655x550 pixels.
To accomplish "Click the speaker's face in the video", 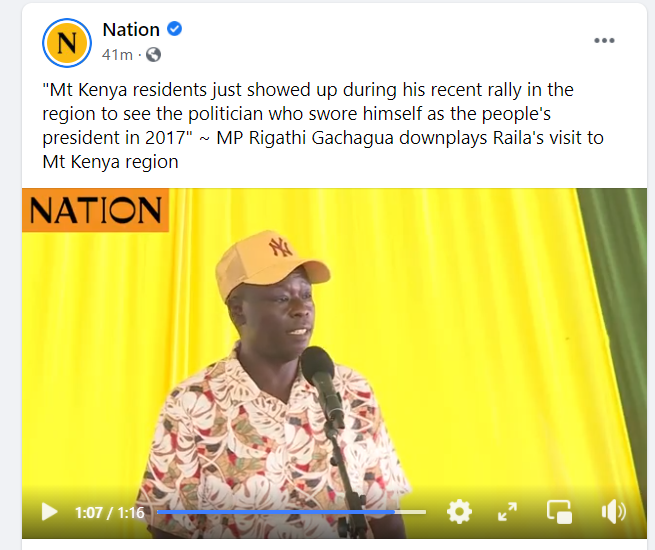I will tap(281, 319).
